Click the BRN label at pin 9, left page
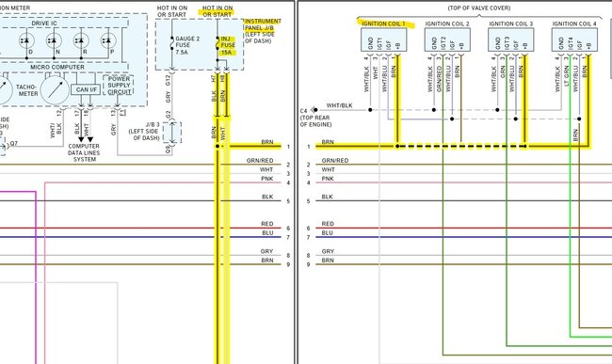 pos(267,261)
